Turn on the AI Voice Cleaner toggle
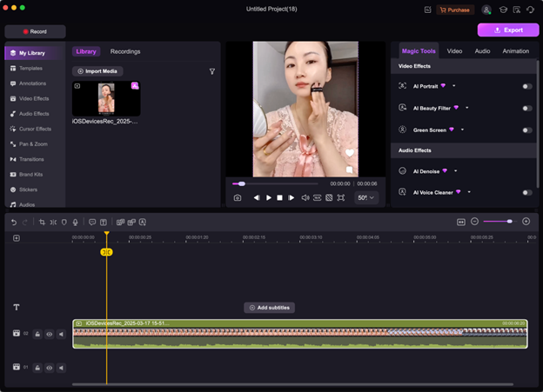 tap(527, 192)
